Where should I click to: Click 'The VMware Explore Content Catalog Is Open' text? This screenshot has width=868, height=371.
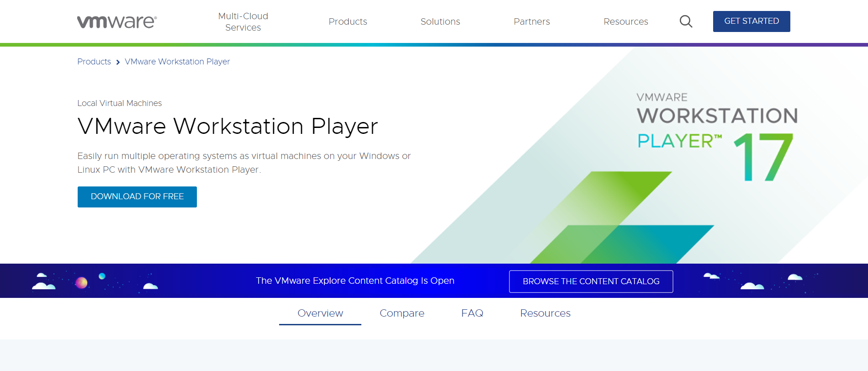[355, 281]
